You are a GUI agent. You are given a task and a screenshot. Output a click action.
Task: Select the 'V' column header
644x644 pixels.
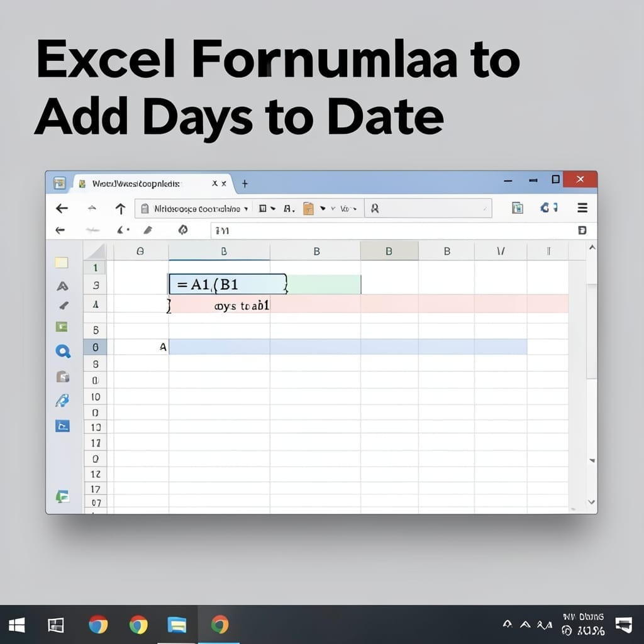click(x=501, y=251)
